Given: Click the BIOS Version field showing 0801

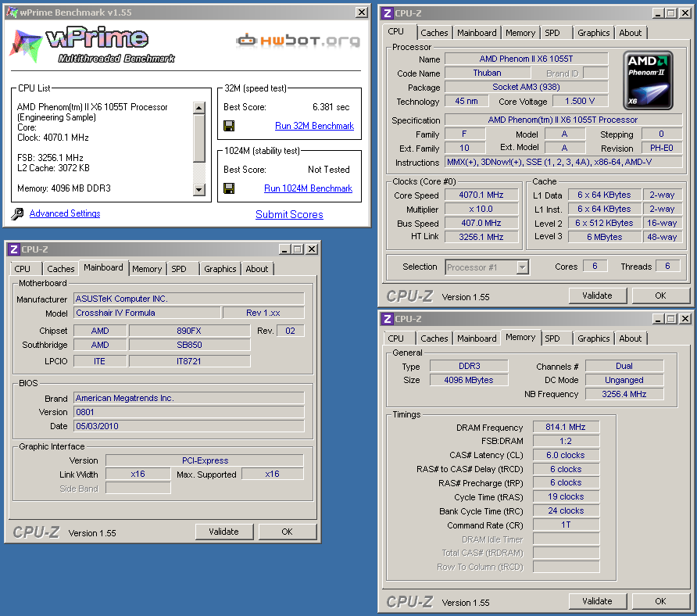Looking at the screenshot, I should click(189, 412).
